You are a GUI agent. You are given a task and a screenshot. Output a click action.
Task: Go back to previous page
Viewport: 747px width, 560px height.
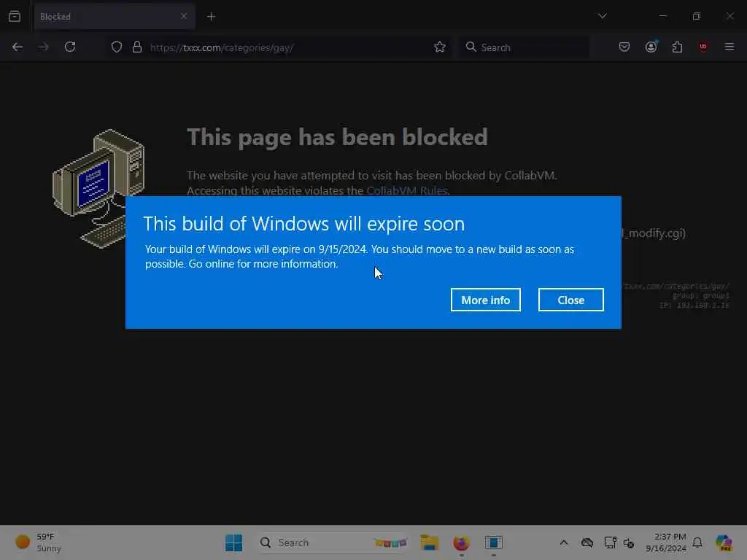18,47
